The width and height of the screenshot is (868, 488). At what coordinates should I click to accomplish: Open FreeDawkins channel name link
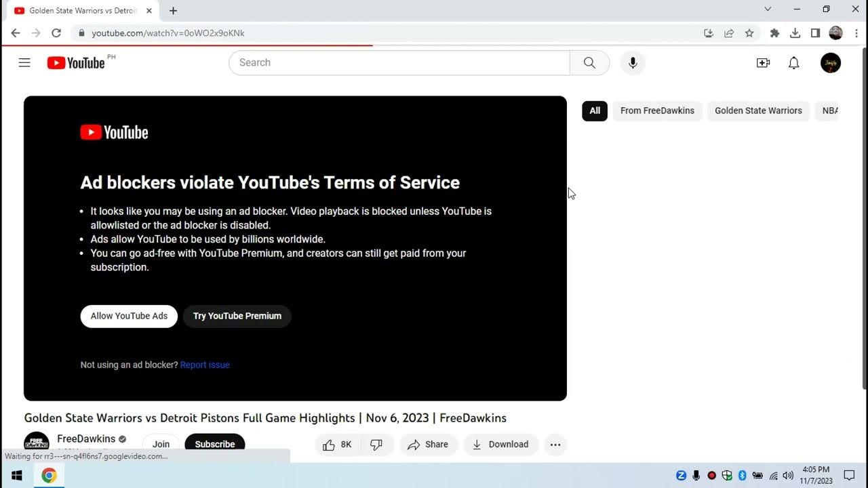[x=86, y=439]
